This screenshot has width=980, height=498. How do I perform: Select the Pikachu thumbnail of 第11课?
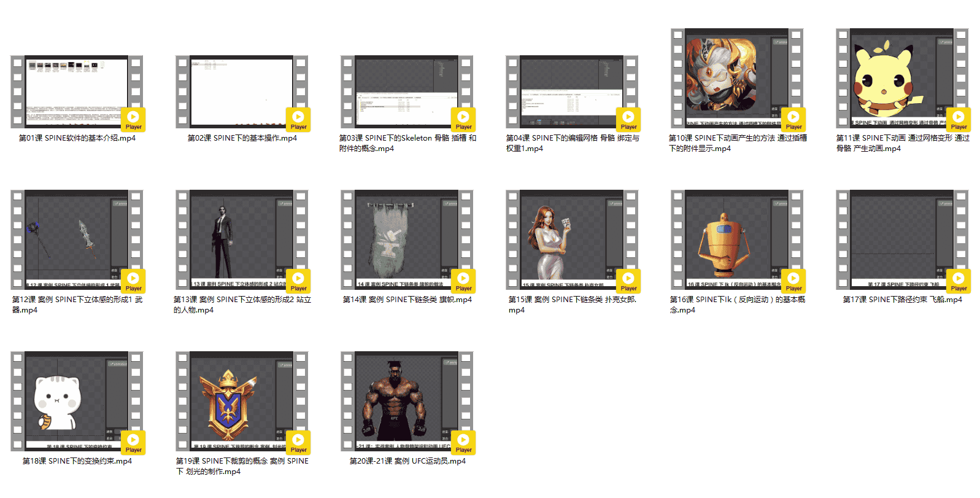coord(902,78)
